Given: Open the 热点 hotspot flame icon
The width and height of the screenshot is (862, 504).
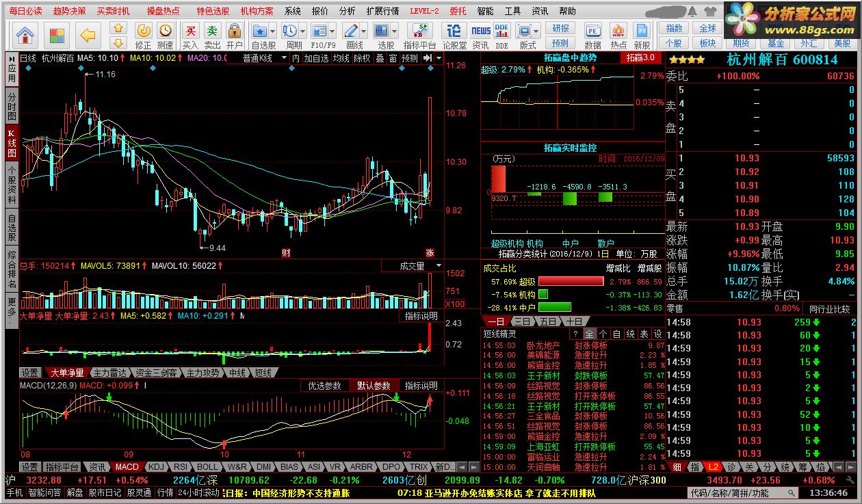Looking at the screenshot, I should pos(618,35).
